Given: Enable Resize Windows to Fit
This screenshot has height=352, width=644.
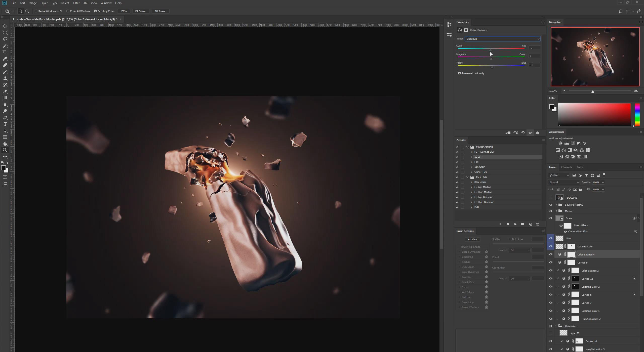Looking at the screenshot, I should (x=36, y=11).
